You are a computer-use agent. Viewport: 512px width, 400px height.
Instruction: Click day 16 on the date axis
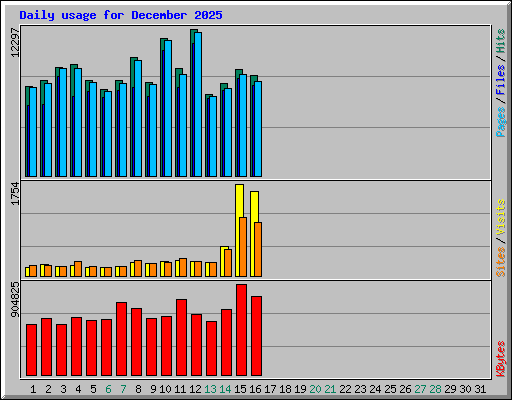[255, 389]
